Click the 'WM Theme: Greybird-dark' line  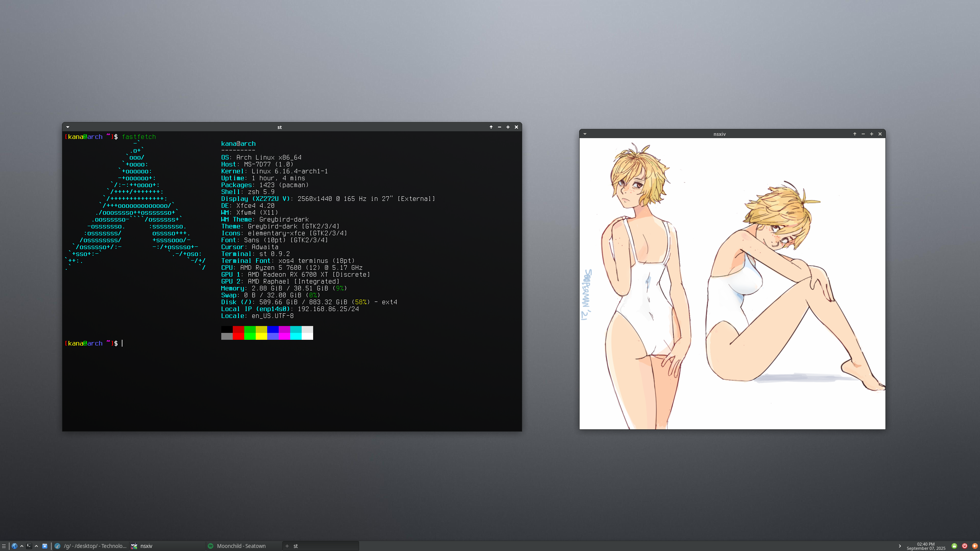click(265, 219)
